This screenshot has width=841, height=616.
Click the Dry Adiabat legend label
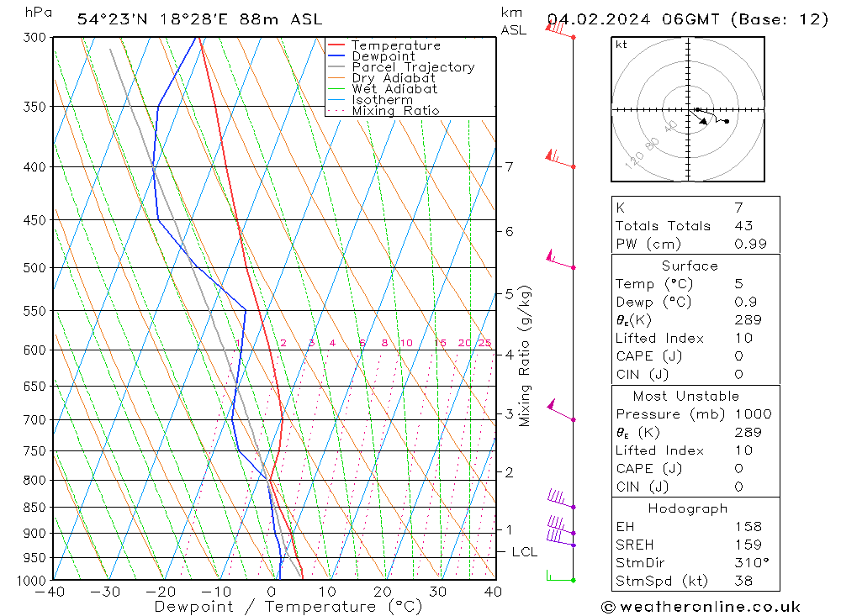394,78
